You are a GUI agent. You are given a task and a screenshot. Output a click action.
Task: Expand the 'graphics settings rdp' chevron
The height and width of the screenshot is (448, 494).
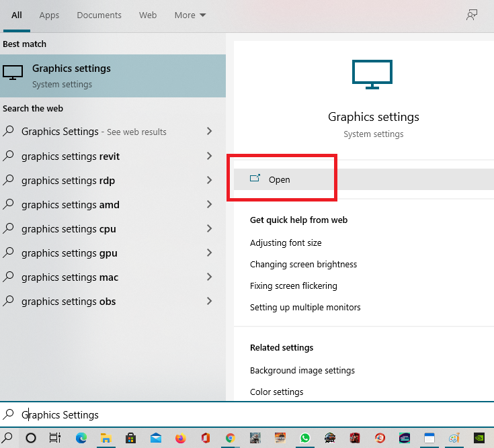tap(209, 180)
